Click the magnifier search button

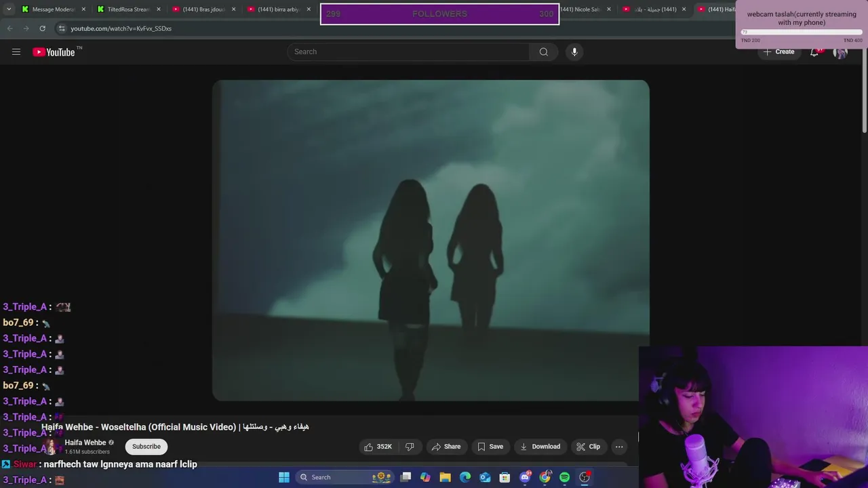[544, 52]
